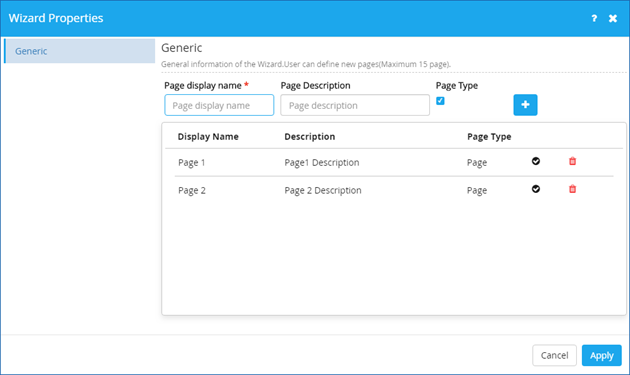
Task: Select the Page 1 row name
Action: 192,163
